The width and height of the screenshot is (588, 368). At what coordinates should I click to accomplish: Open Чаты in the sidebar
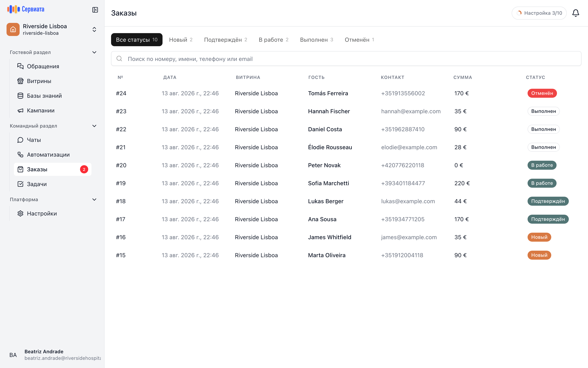(x=53, y=140)
